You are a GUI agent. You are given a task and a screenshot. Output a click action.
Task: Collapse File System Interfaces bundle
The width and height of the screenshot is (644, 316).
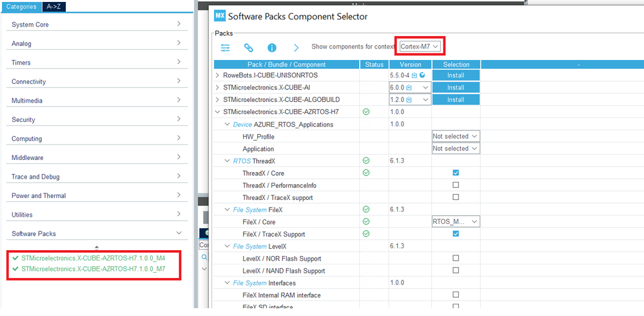[227, 282]
